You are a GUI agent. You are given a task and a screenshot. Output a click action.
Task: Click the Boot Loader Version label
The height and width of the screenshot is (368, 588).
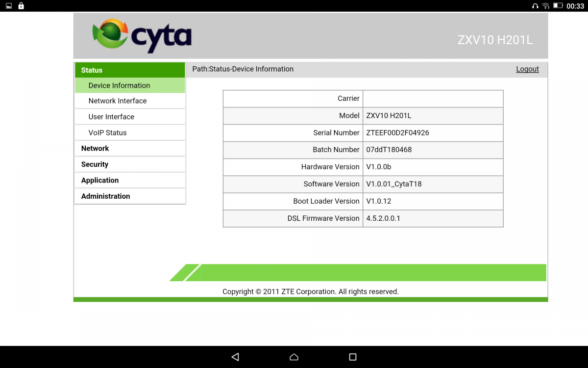coord(326,201)
